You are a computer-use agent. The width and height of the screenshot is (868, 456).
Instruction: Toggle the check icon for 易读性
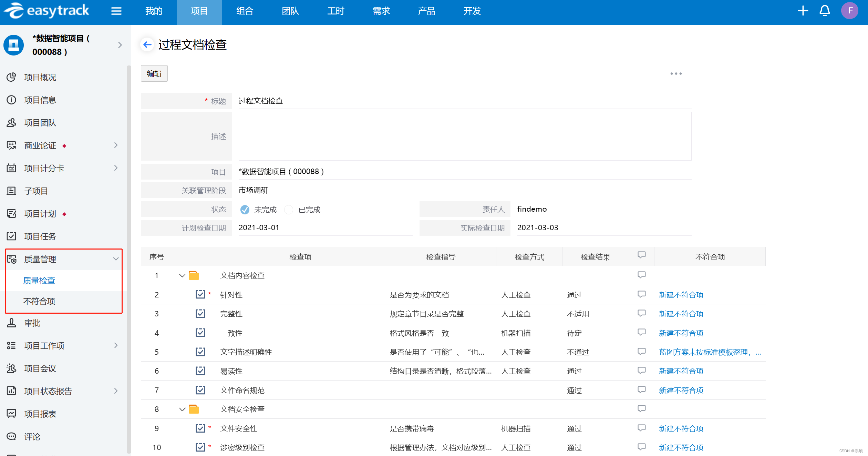coord(200,371)
